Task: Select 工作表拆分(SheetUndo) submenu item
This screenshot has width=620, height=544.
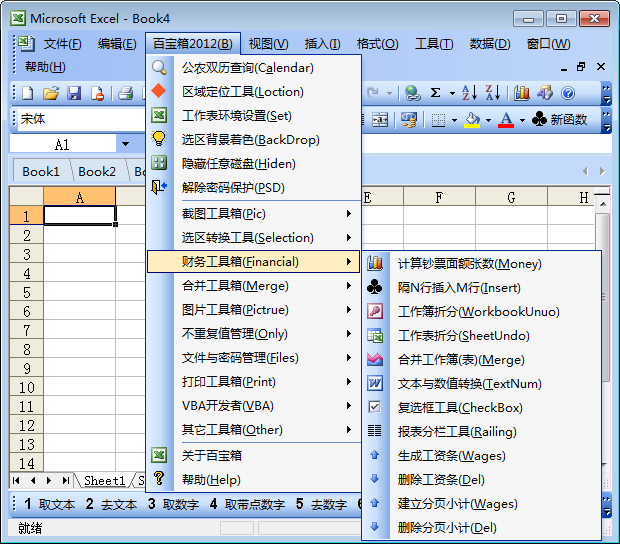Action: point(482,336)
